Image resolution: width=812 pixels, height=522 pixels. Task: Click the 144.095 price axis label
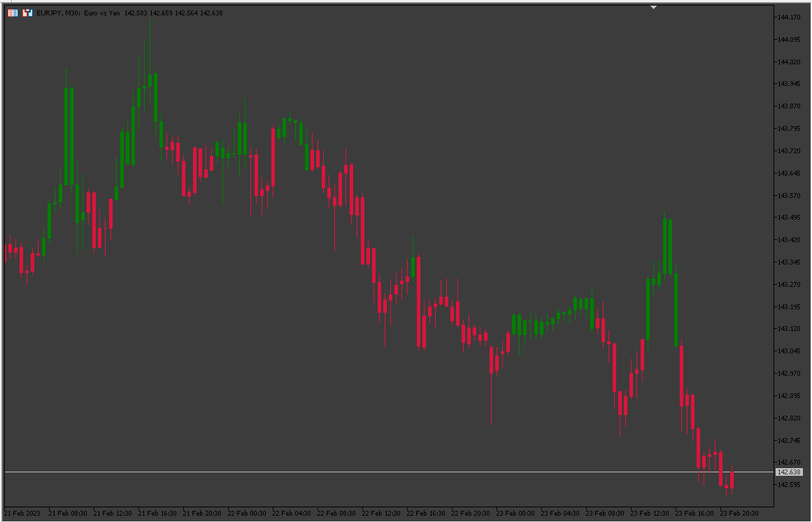click(789, 40)
